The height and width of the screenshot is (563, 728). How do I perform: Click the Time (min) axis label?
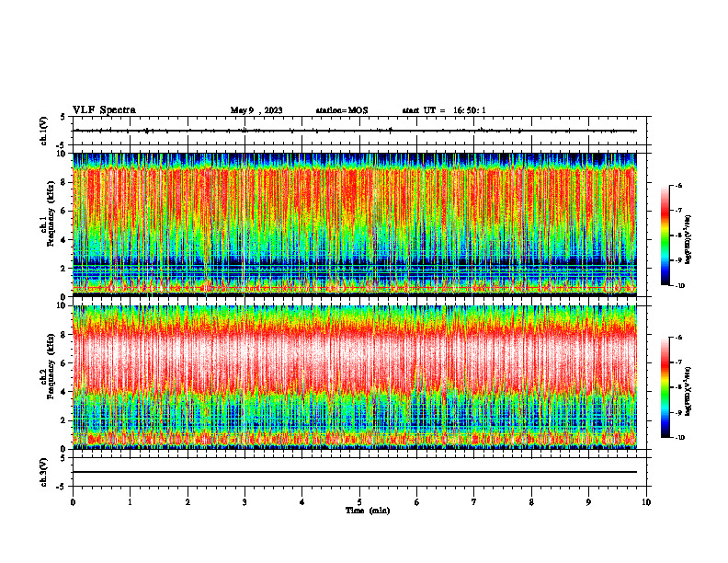pyautogui.click(x=368, y=511)
